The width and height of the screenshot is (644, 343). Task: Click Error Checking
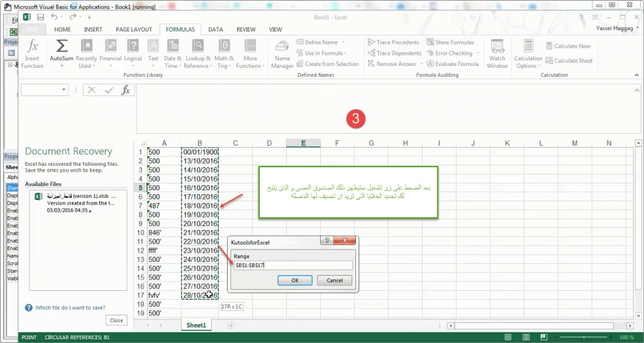(449, 53)
